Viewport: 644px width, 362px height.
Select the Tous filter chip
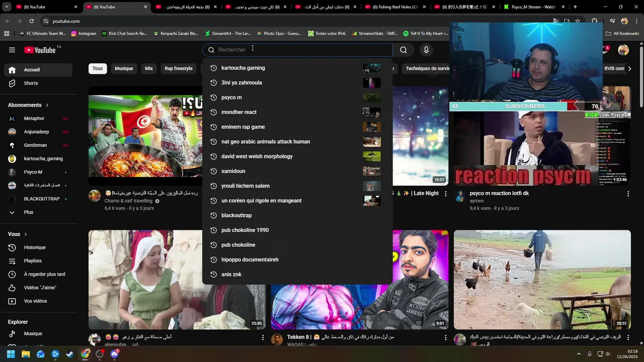coord(98,68)
